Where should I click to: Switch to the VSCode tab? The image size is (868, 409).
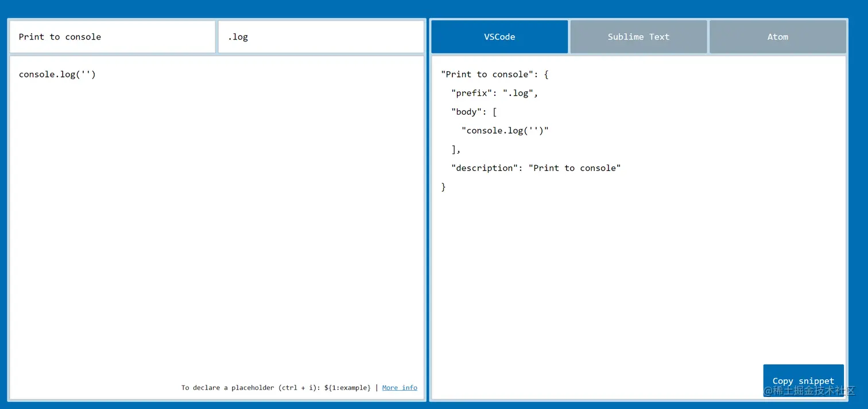click(499, 37)
